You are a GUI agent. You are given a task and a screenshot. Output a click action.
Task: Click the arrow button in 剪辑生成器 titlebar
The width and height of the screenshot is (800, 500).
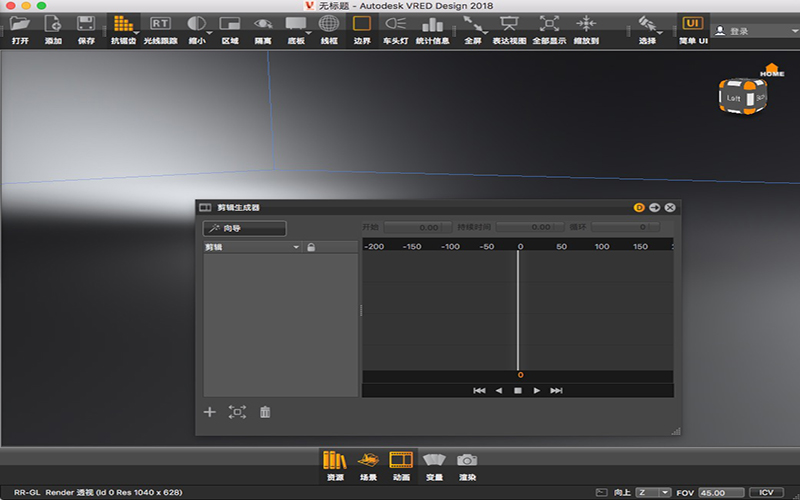(x=655, y=207)
